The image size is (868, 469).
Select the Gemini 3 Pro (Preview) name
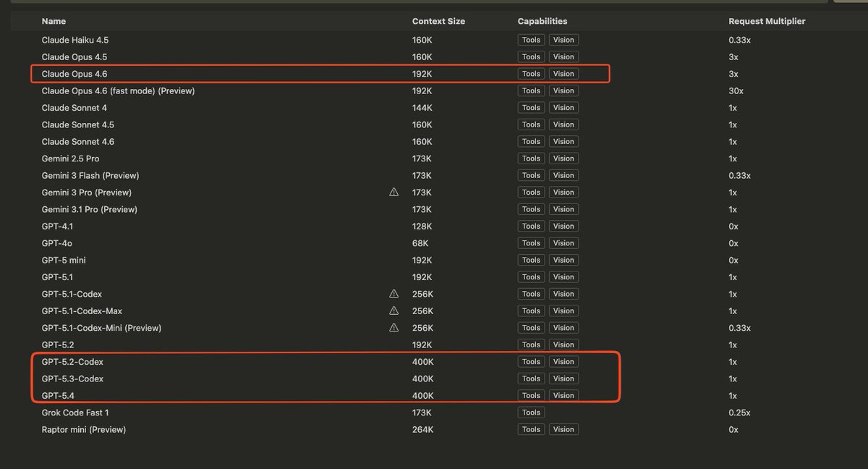[x=87, y=193]
